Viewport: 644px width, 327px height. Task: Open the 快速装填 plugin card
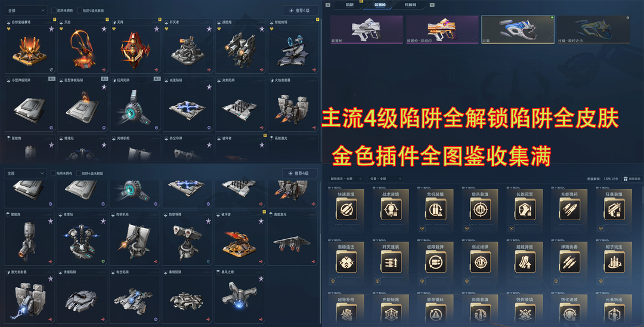coord(346,209)
